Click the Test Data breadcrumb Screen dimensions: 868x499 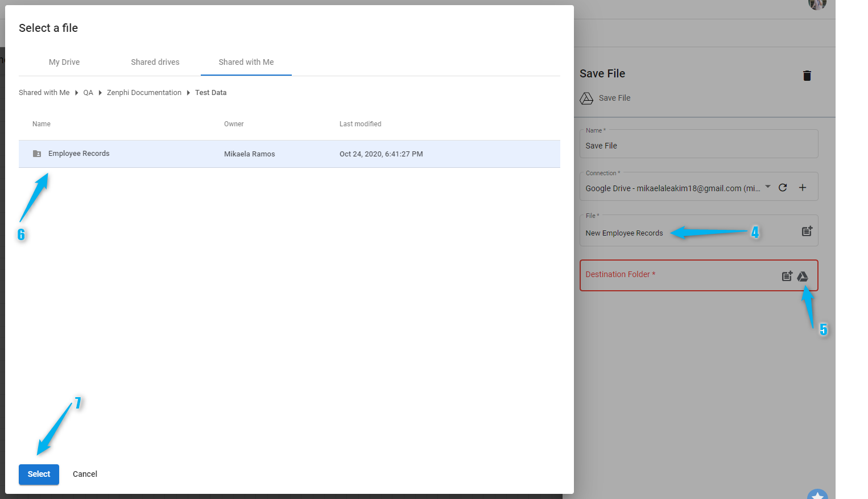click(x=210, y=93)
